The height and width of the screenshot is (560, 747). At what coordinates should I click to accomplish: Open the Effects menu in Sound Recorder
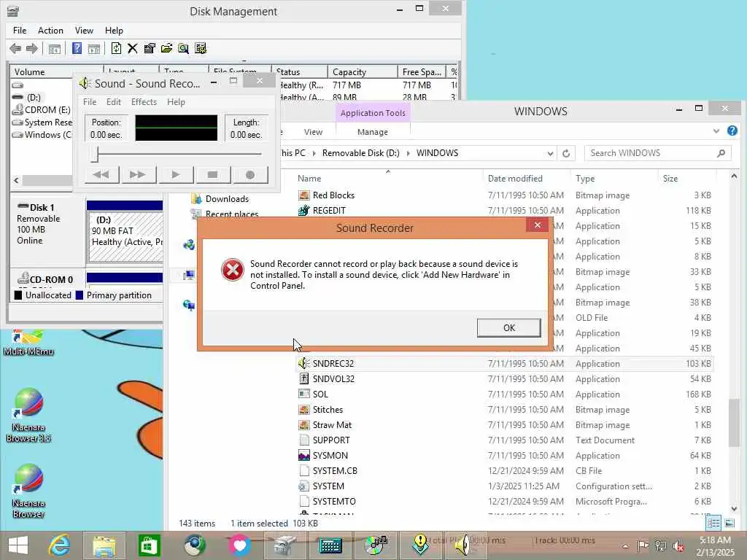click(144, 102)
